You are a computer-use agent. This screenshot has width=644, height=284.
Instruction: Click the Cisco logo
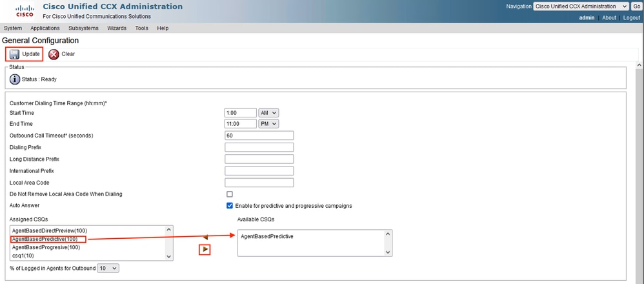25,11
